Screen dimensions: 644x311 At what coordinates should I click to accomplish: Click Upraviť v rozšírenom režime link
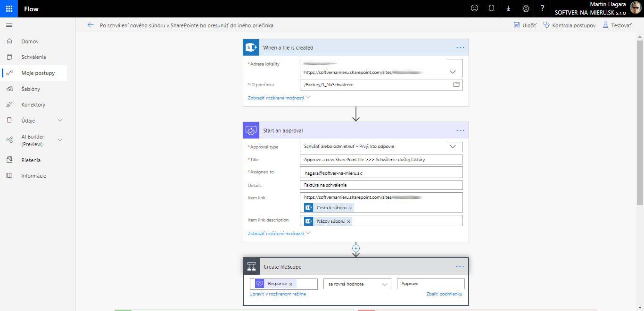click(278, 294)
